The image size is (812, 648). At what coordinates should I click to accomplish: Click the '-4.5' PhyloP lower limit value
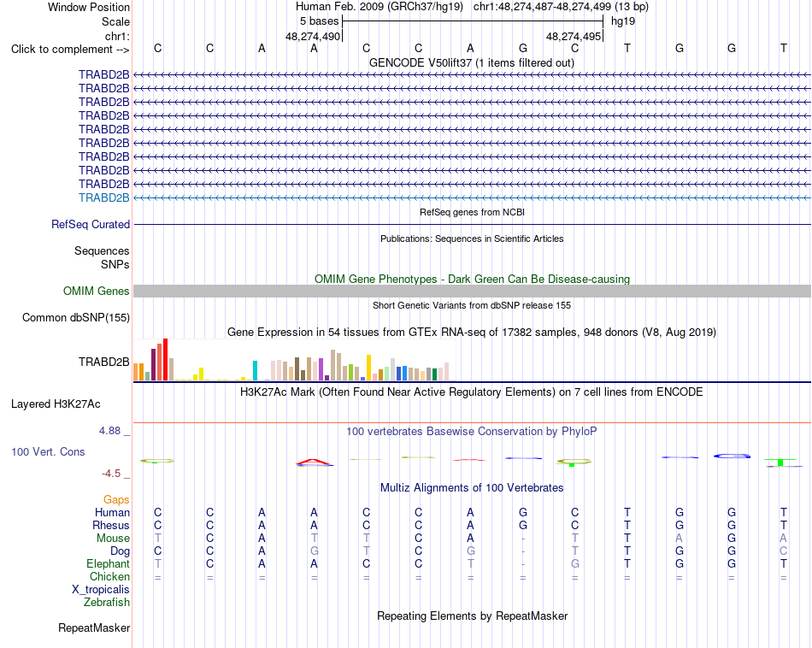111,474
